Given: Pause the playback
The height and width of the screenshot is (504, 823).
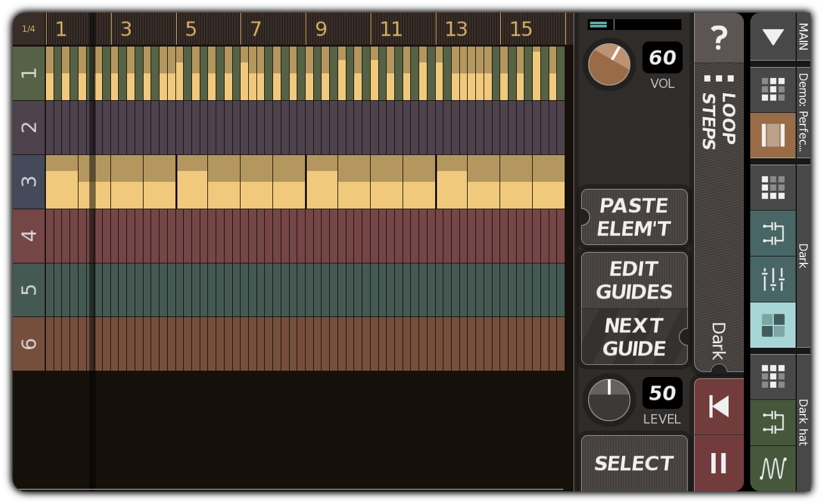Looking at the screenshot, I should point(719,464).
